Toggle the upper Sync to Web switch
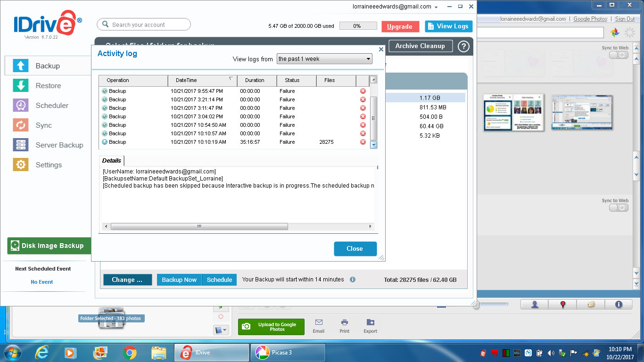Image resolution: width=644 pixels, height=362 pixels. 619,55
